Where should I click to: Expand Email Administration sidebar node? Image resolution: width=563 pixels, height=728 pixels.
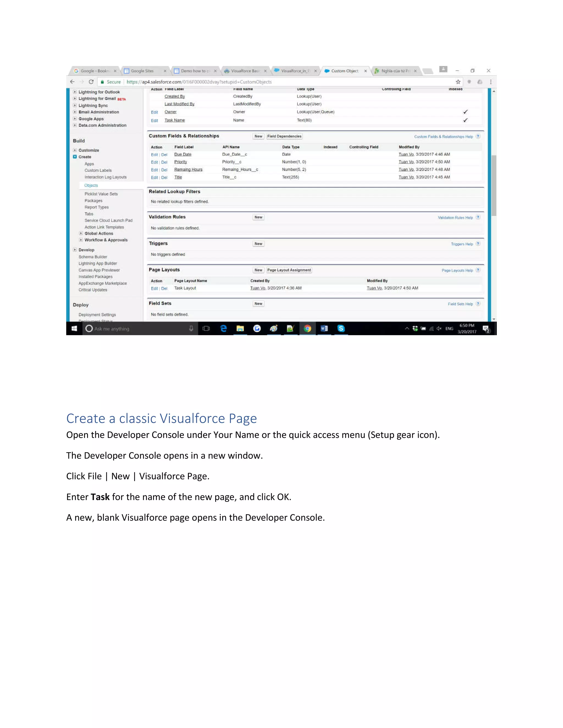pyautogui.click(x=75, y=112)
